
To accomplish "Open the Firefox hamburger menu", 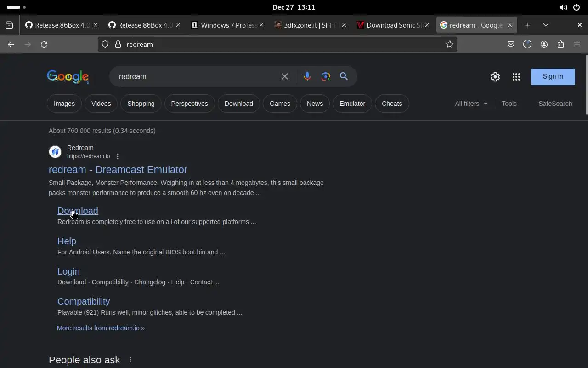I will pyautogui.click(x=577, y=44).
